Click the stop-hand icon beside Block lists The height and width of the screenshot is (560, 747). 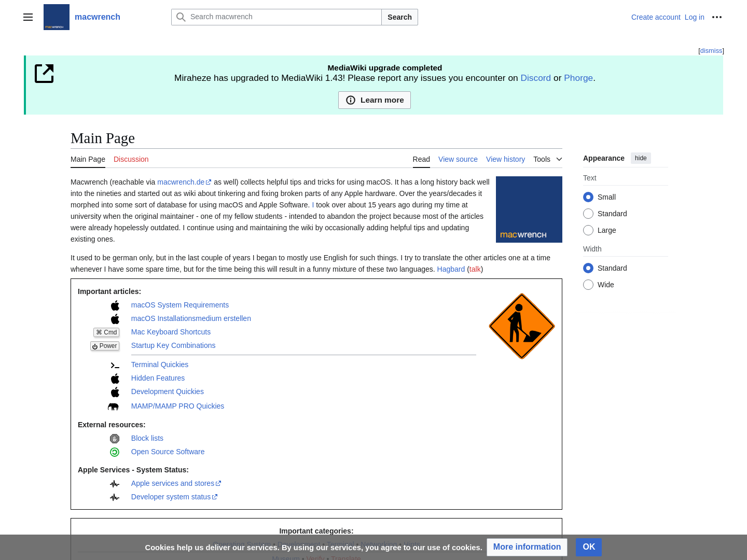coord(115,439)
